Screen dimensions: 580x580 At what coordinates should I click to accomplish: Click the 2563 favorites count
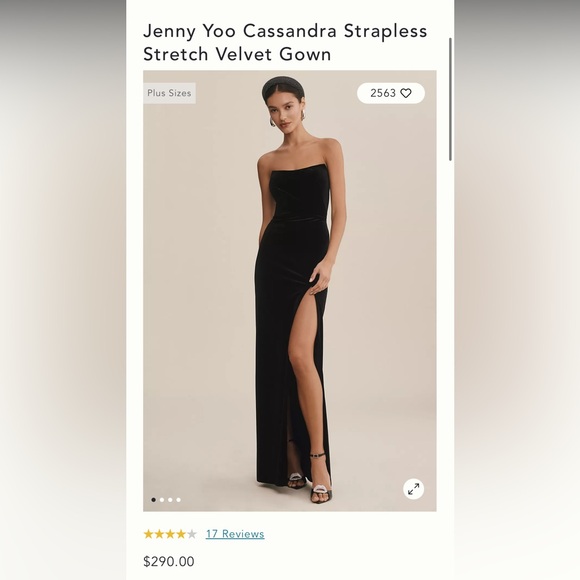383,93
